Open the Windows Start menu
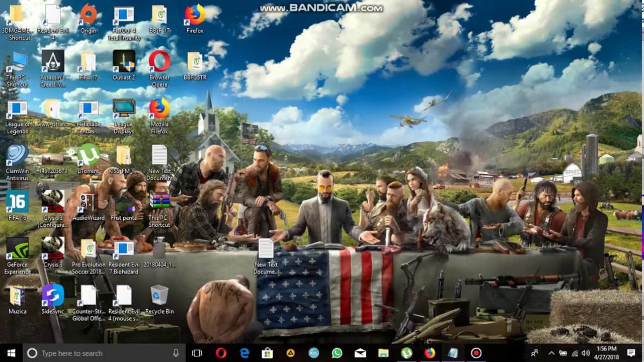 (11, 353)
